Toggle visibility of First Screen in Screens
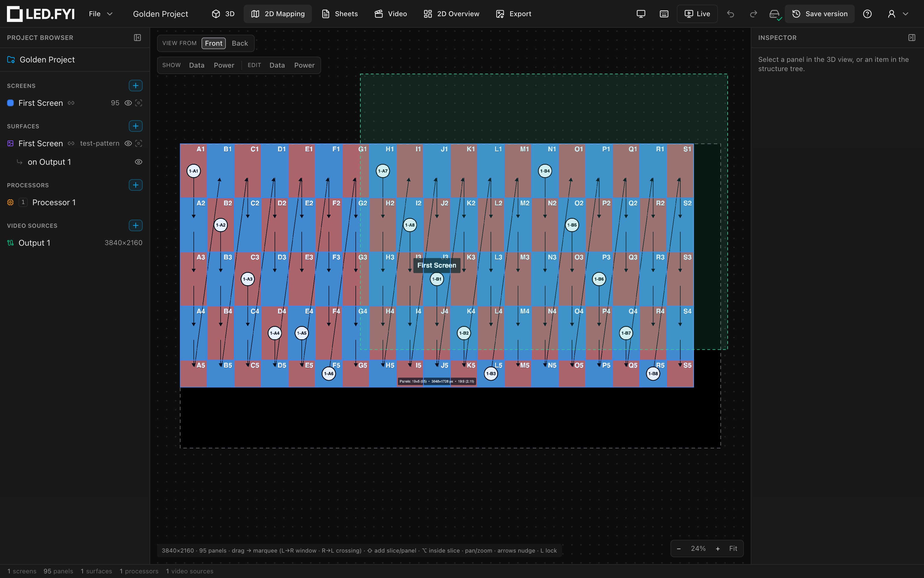Screen dimensions: 924x578 pyautogui.click(x=128, y=103)
